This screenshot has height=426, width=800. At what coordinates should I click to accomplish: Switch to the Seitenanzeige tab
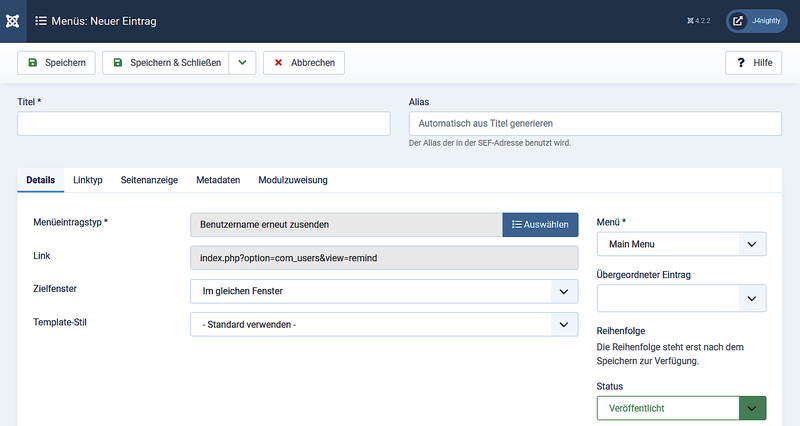(149, 180)
